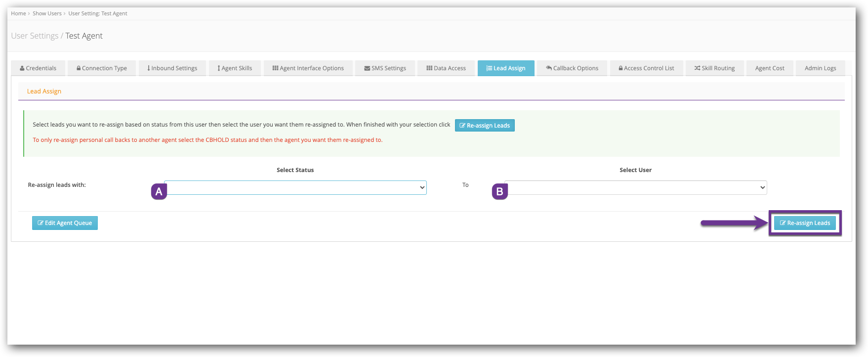Viewport: 868px width, 357px height.
Task: Click the 'User Setting: Test Agent' breadcrumb
Action: pyautogui.click(x=98, y=13)
